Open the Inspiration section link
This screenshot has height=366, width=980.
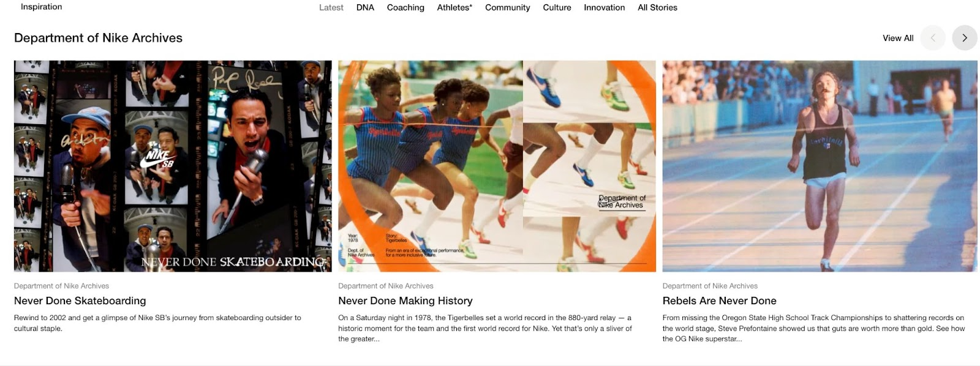[41, 7]
